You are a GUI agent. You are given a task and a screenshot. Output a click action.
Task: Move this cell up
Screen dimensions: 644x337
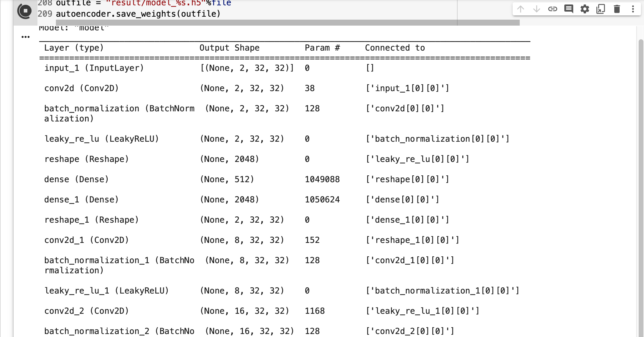(x=520, y=9)
